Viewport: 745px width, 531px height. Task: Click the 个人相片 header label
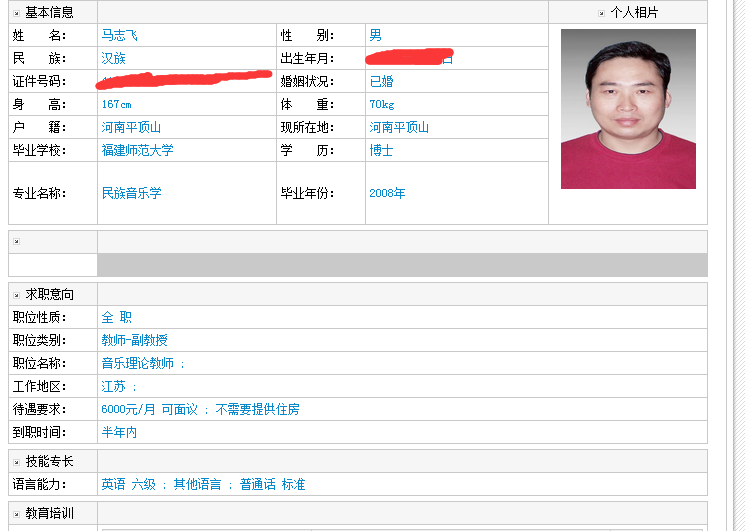tap(634, 13)
